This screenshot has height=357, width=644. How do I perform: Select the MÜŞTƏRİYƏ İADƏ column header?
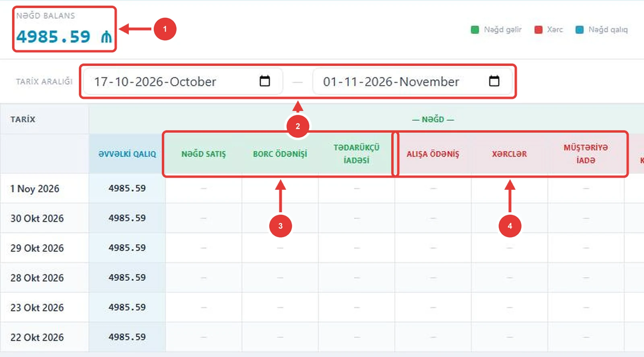[586, 154]
